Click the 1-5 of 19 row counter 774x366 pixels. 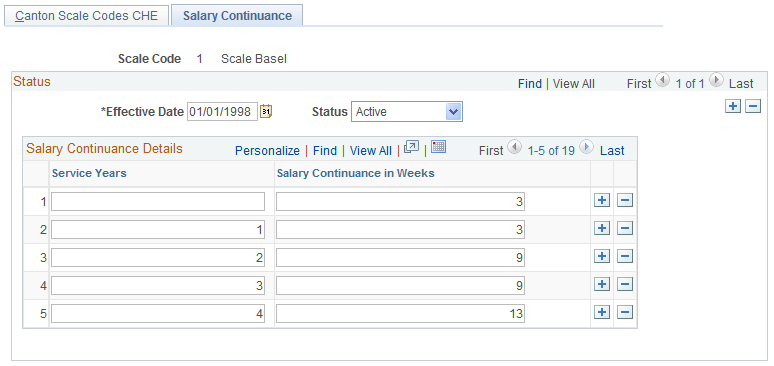point(551,151)
